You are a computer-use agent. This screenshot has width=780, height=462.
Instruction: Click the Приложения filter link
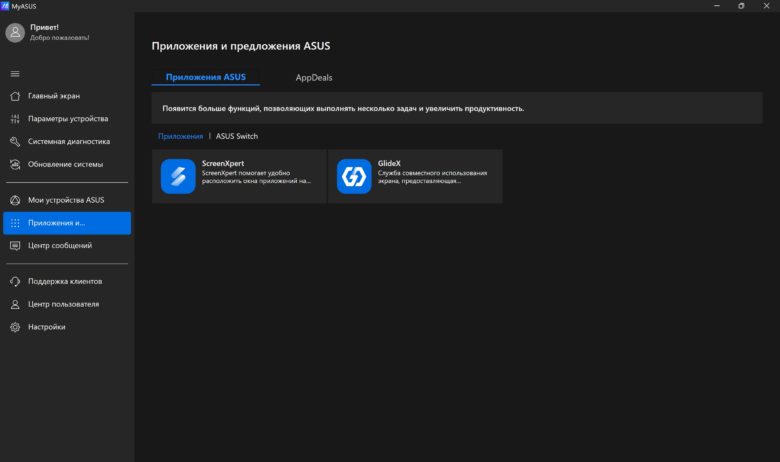(181, 136)
